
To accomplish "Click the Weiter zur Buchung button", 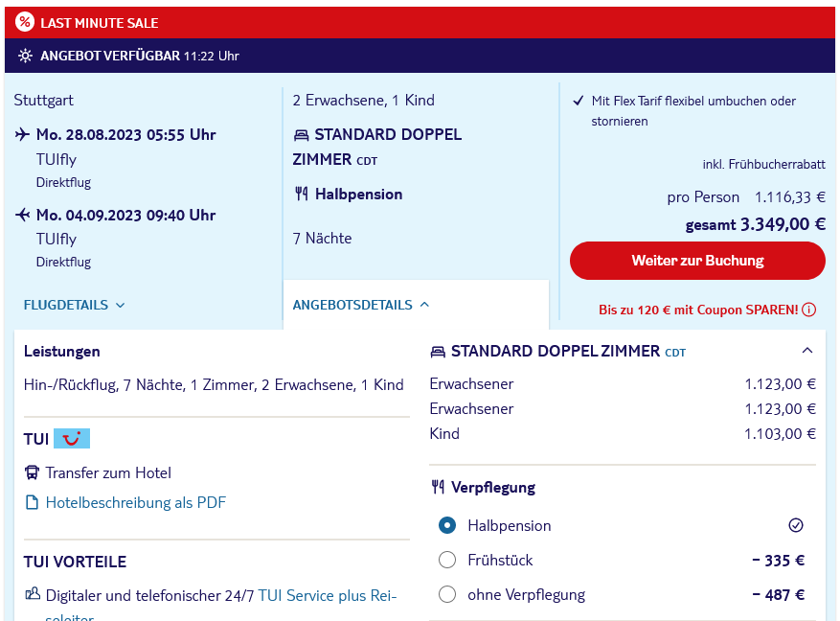I will 697,261.
